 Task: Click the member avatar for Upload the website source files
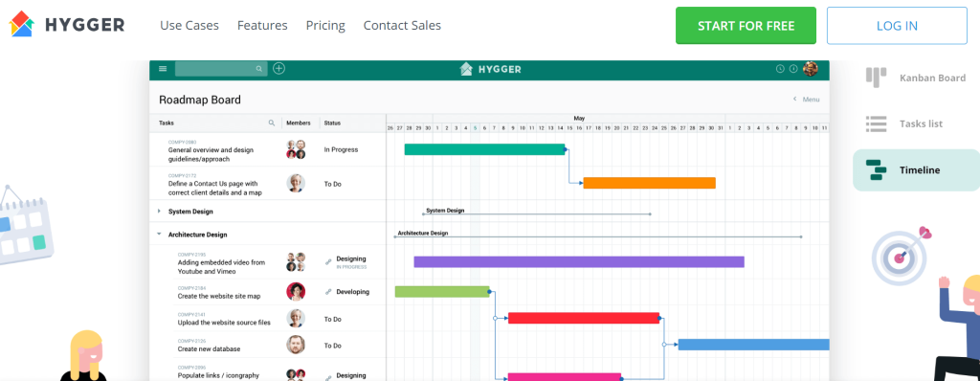(297, 319)
